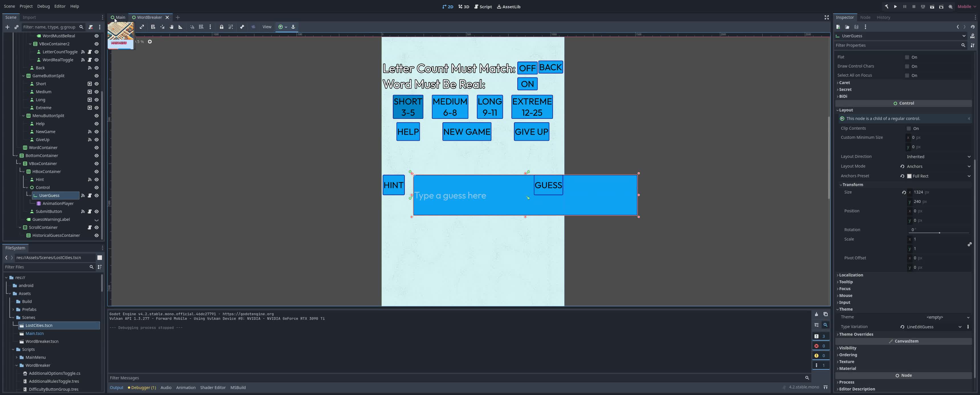Image resolution: width=980 pixels, height=395 pixels.
Task: Switch to the Main scene tab
Action: (x=120, y=17)
